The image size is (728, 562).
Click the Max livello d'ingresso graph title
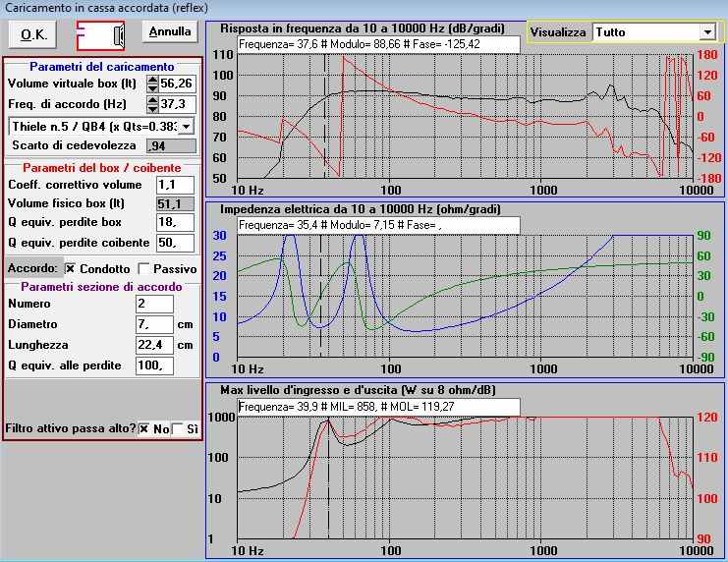[358, 390]
